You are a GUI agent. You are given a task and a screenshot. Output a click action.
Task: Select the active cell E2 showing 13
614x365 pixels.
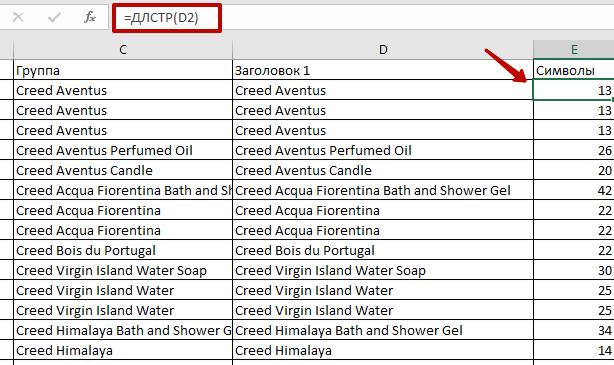pos(574,90)
